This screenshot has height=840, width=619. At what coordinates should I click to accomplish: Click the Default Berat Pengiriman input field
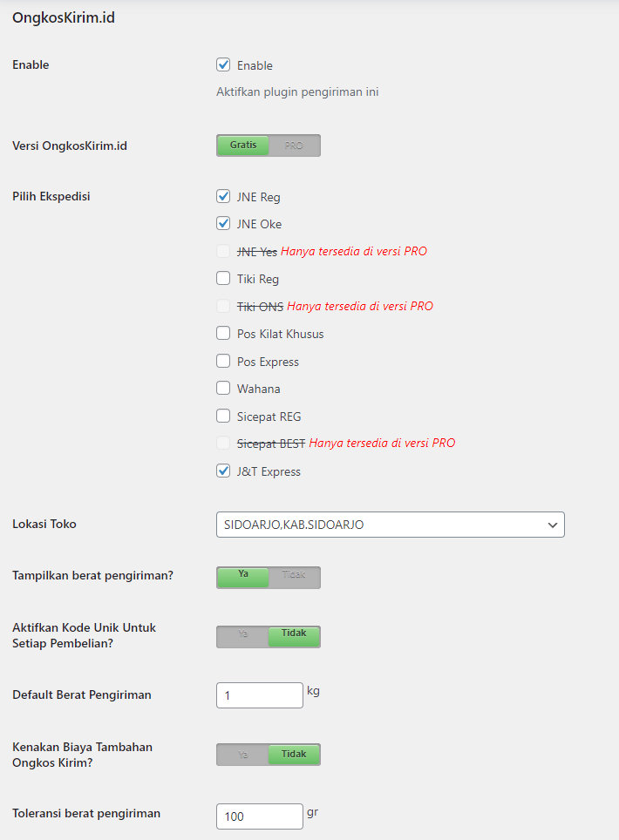pos(259,695)
